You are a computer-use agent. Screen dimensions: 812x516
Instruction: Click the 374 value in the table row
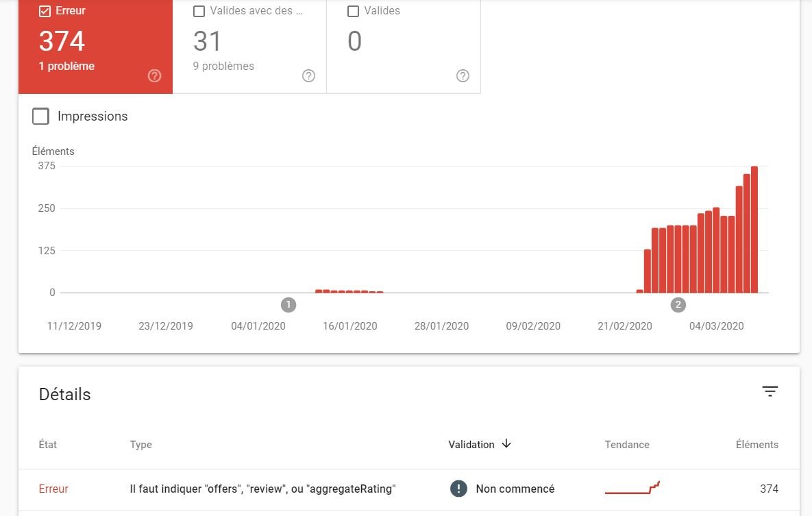[x=769, y=489]
